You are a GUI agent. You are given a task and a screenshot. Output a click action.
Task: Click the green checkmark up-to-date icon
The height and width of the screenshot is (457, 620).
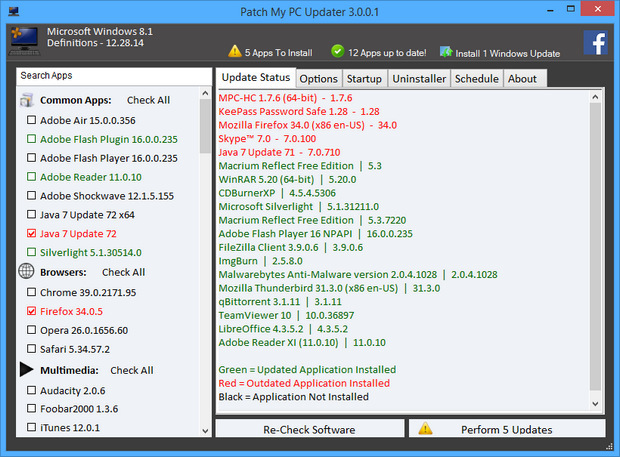[x=338, y=51]
